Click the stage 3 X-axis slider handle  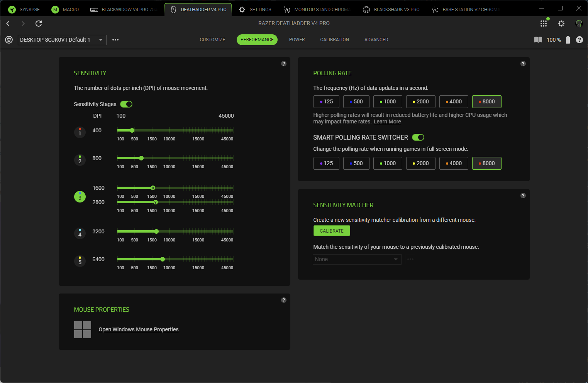tap(153, 188)
